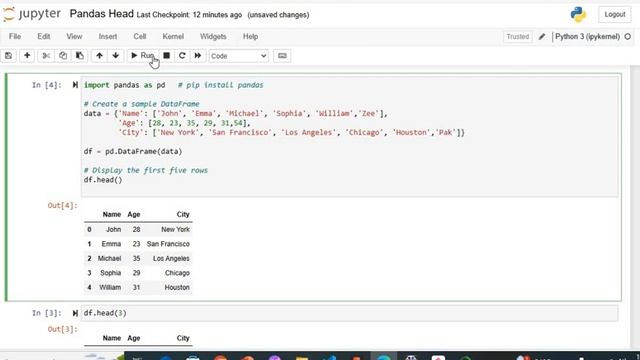
Task: Click run-cell icon beside In [4]
Action: click(75, 85)
